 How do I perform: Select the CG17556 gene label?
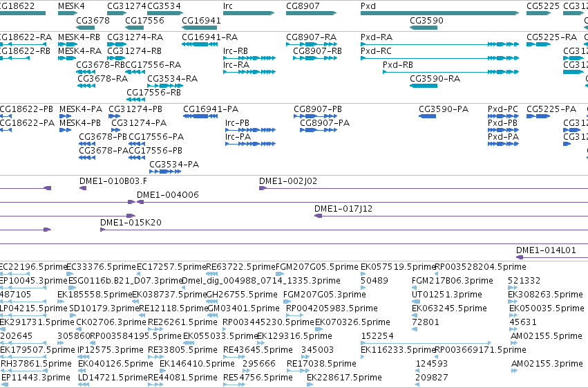[144, 20]
